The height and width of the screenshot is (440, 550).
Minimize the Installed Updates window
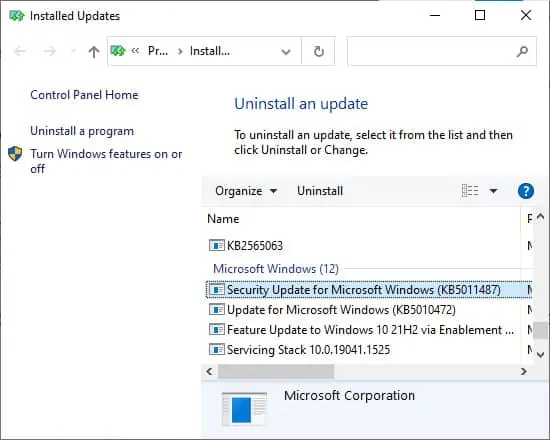[435, 15]
